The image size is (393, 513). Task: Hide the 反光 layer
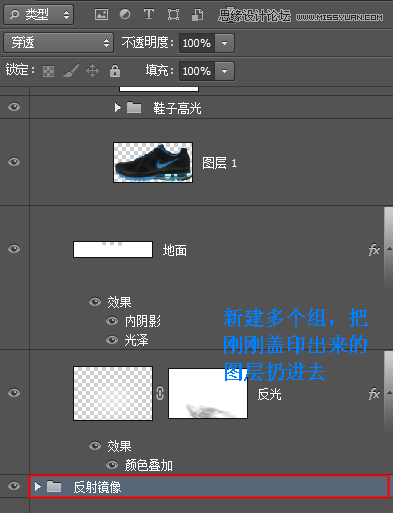click(x=14, y=393)
